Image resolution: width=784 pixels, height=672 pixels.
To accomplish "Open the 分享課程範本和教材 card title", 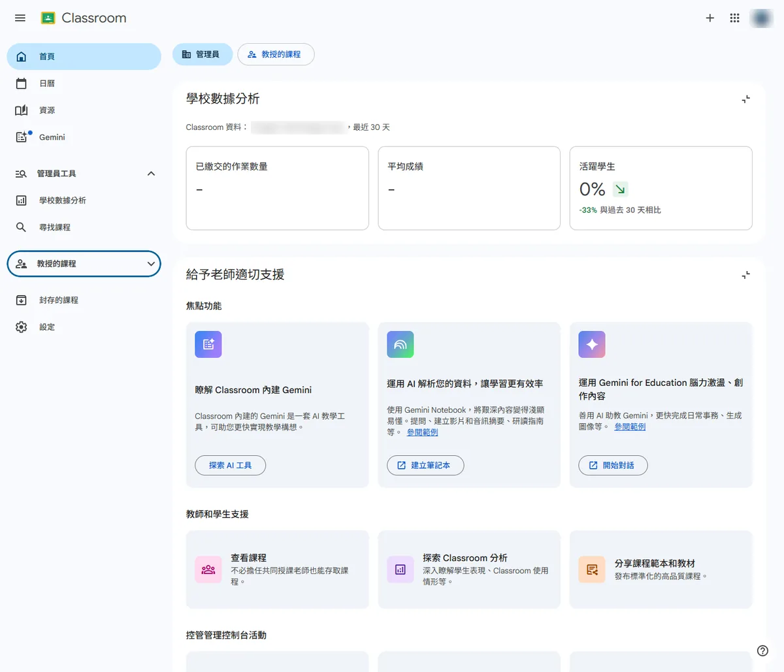I will (x=655, y=563).
